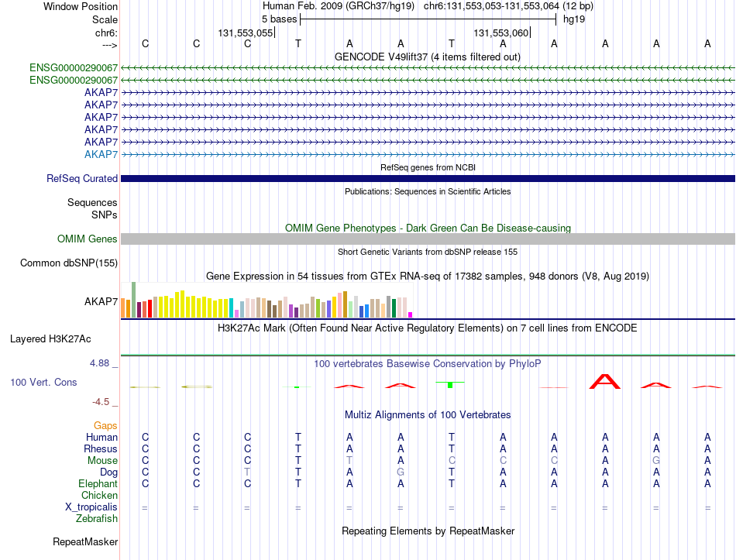Click the Layered H3K27Ac track label
Image resolution: width=736 pixels, height=560 pixels.
[x=50, y=339]
